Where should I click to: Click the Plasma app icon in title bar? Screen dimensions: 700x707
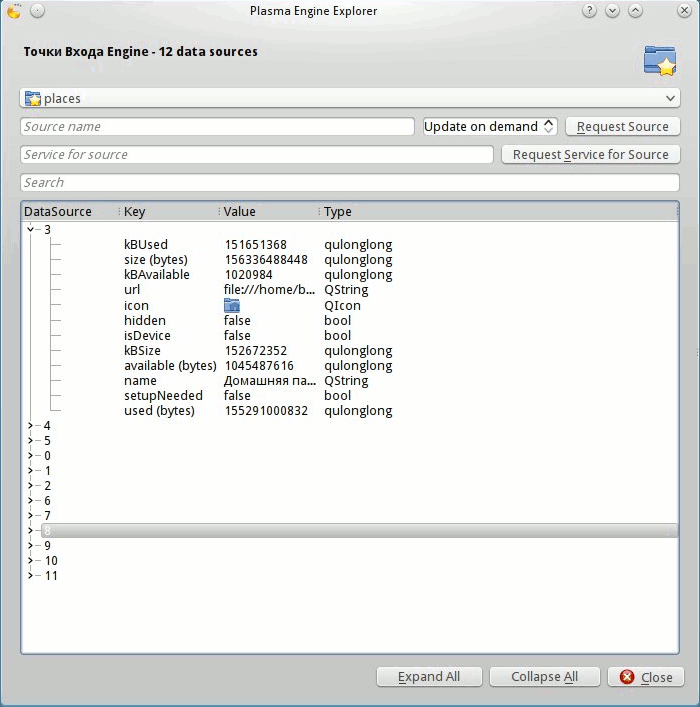(14, 11)
